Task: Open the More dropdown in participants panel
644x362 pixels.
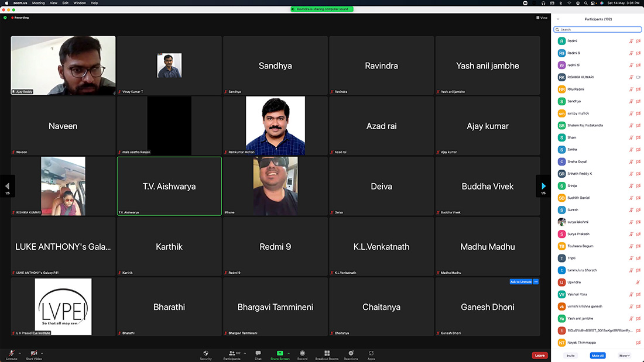Action: point(624,355)
